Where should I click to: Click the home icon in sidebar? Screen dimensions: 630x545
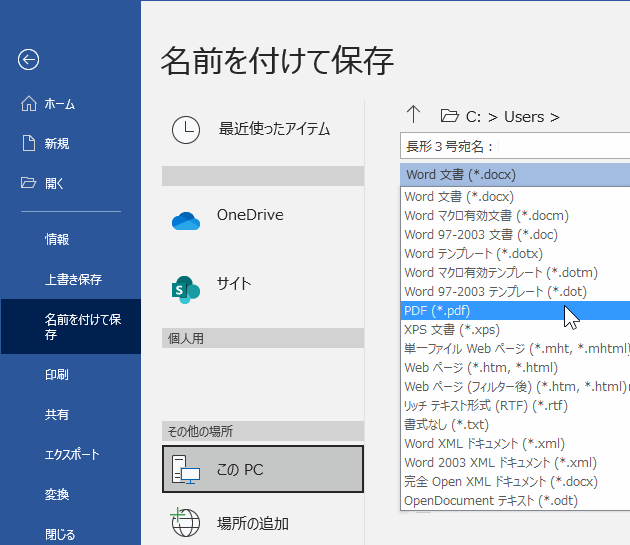28,104
